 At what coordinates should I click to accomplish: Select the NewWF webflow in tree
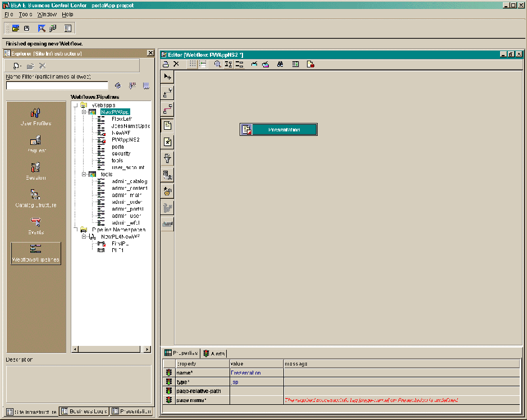pyautogui.click(x=121, y=133)
